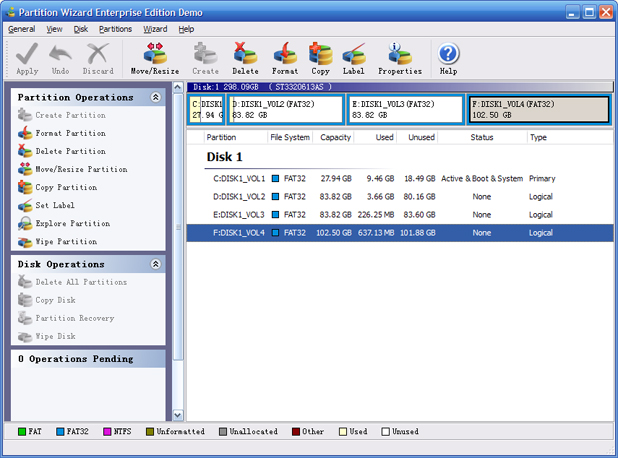Click the Delete Partition sidebar icon
Viewport: 618px width, 458px height.
[25, 151]
